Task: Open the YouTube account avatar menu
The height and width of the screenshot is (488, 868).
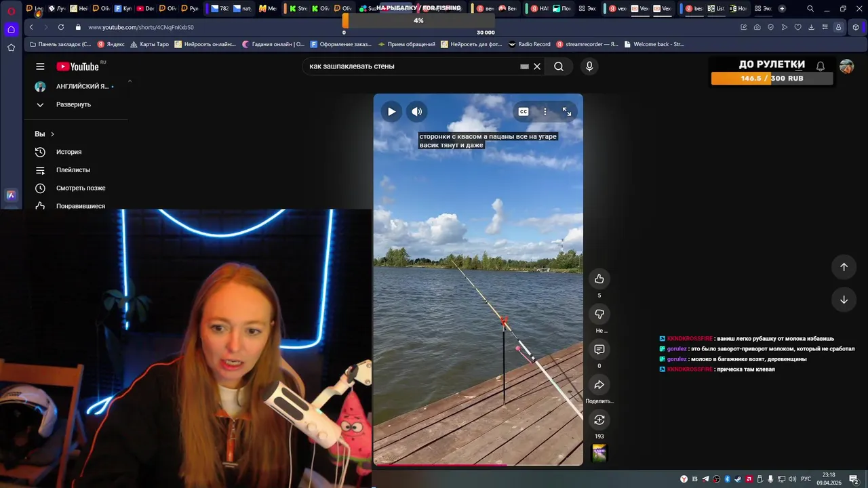Action: pyautogui.click(x=846, y=66)
